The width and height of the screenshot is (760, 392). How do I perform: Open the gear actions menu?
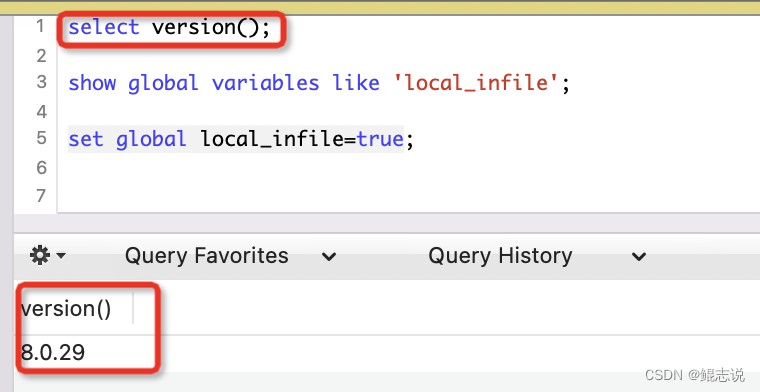pos(40,255)
